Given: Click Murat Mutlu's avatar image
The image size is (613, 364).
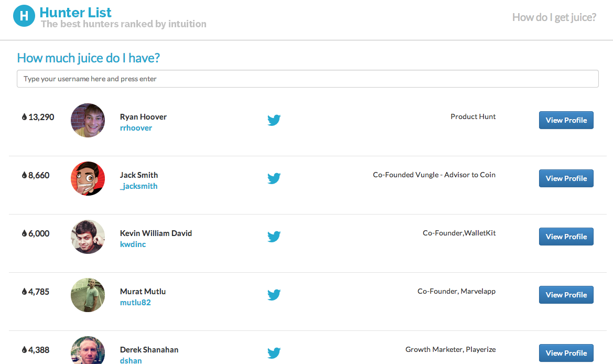Looking at the screenshot, I should tap(88, 295).
